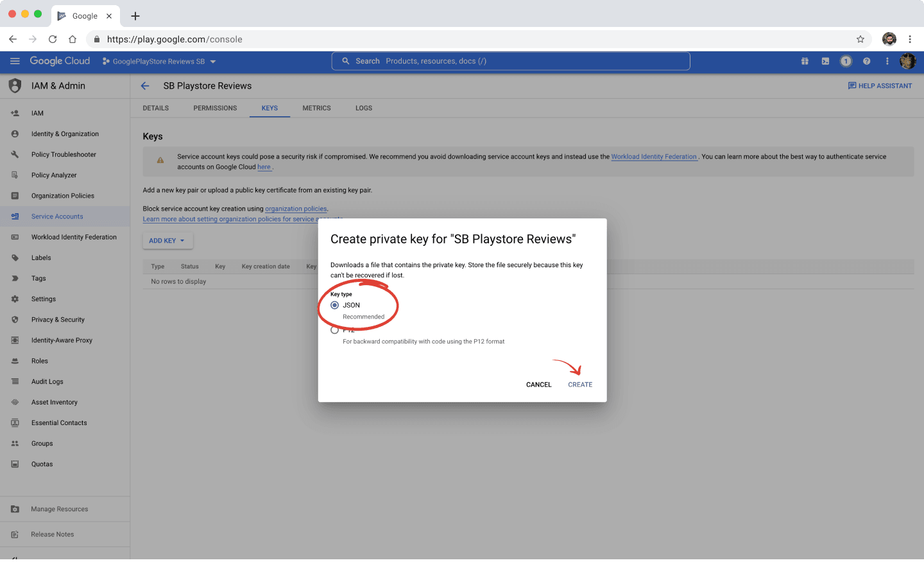Open Identity-Aware Proxy in sidebar

click(65, 340)
